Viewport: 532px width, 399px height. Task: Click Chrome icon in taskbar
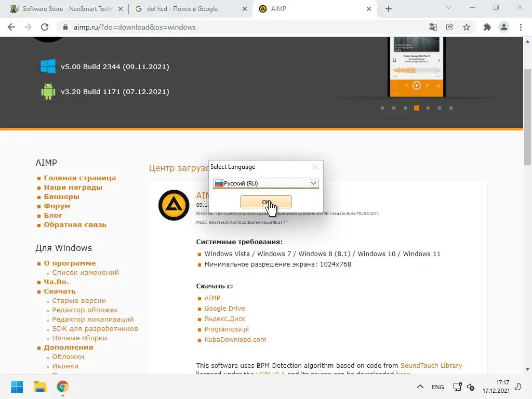(62, 387)
